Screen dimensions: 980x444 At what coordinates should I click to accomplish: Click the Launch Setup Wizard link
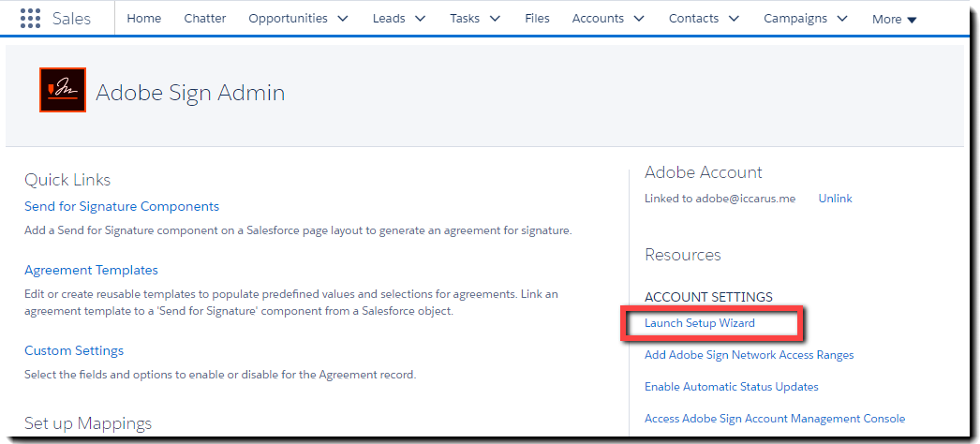[699, 323]
